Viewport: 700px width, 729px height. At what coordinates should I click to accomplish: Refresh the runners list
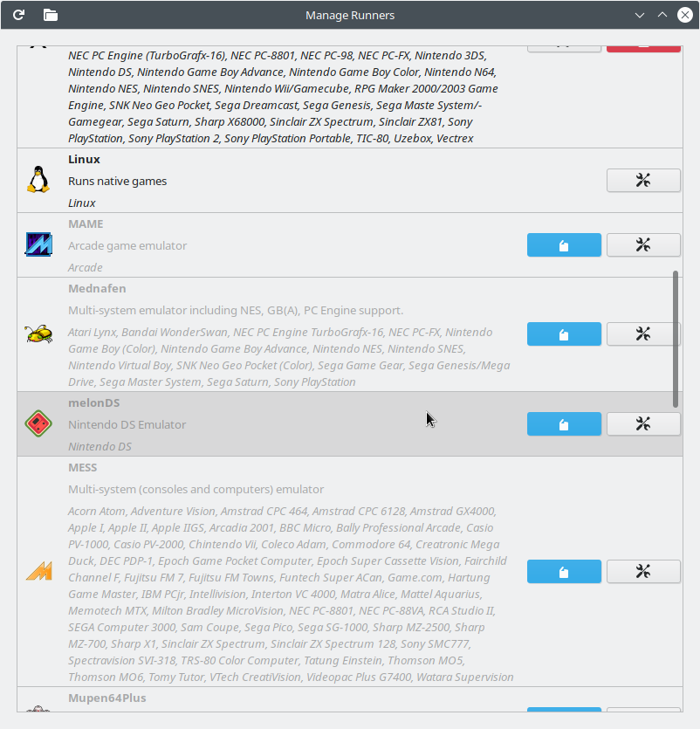pyautogui.click(x=18, y=15)
